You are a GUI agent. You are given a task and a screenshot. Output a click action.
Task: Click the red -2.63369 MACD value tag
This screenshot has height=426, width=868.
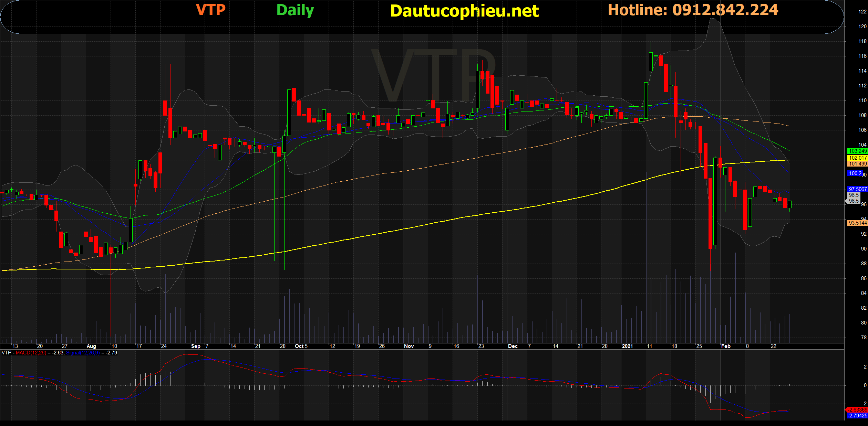pos(857,410)
